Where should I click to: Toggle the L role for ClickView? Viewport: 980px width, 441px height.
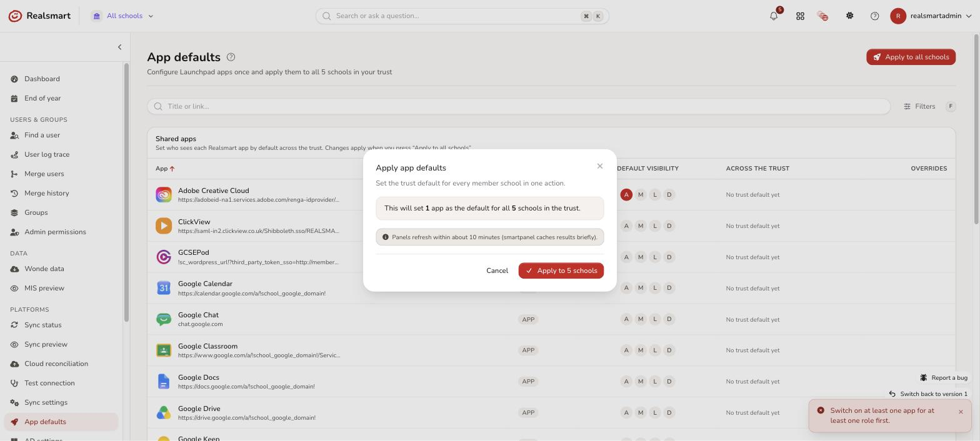(x=655, y=225)
